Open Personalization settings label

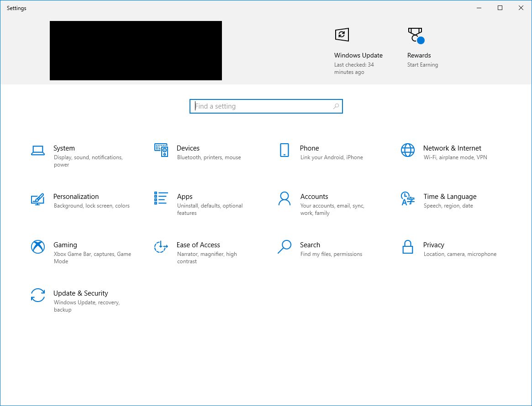click(x=76, y=197)
